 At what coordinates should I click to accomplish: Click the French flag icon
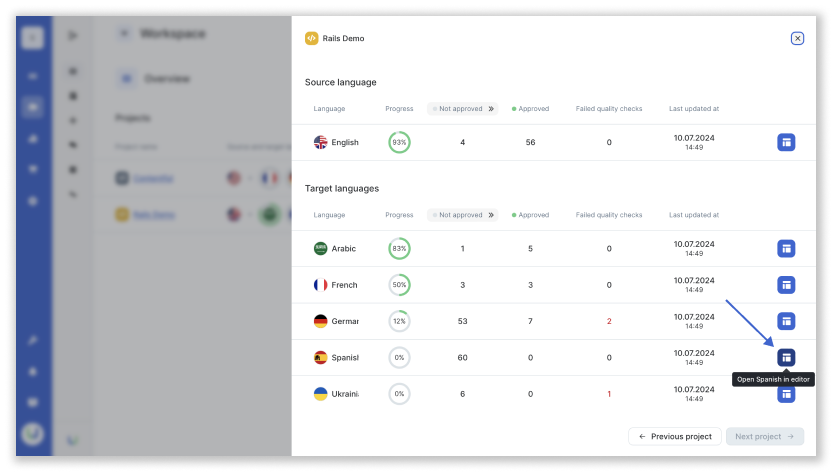(x=320, y=285)
